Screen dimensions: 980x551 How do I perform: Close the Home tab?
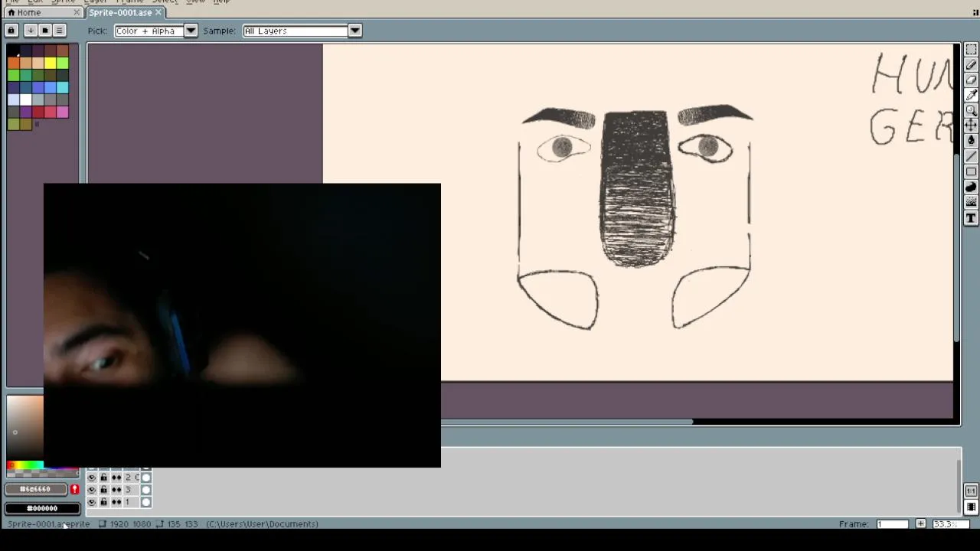[77, 12]
